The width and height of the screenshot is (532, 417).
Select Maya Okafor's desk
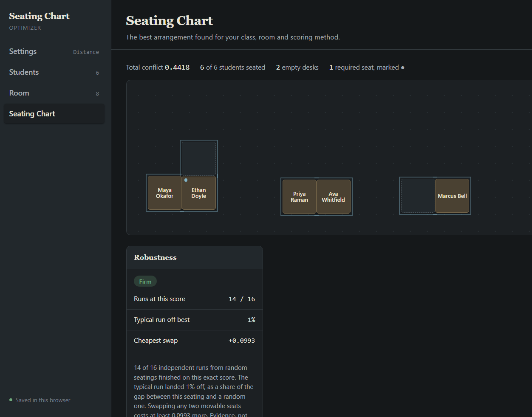pyautogui.click(x=165, y=193)
